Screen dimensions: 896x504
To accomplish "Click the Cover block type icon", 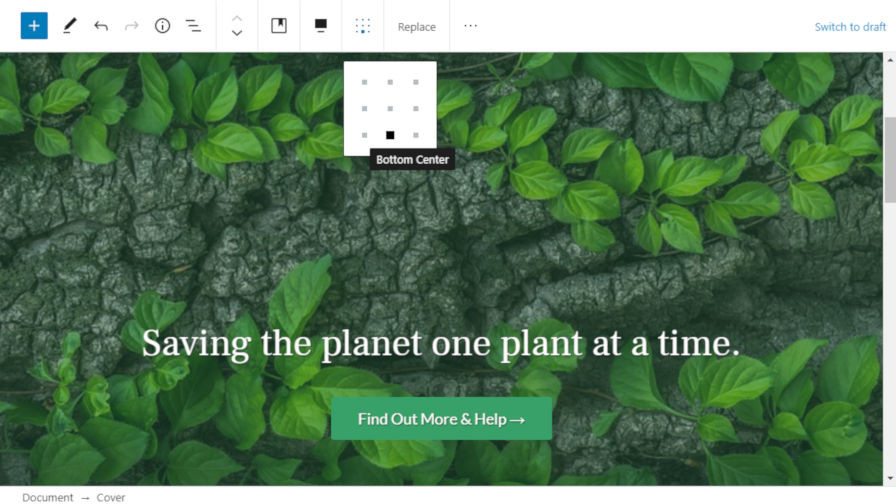I will (x=279, y=26).
